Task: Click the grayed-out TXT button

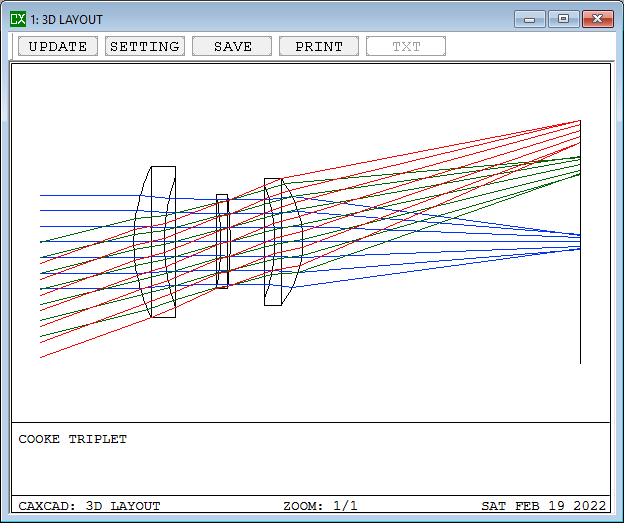Action: click(406, 46)
